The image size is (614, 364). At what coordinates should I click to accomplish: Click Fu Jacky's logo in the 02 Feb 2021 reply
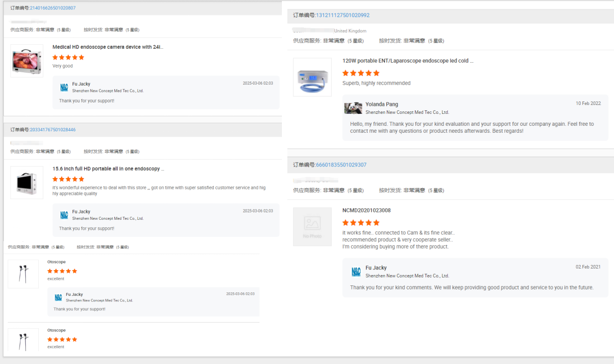pyautogui.click(x=356, y=272)
